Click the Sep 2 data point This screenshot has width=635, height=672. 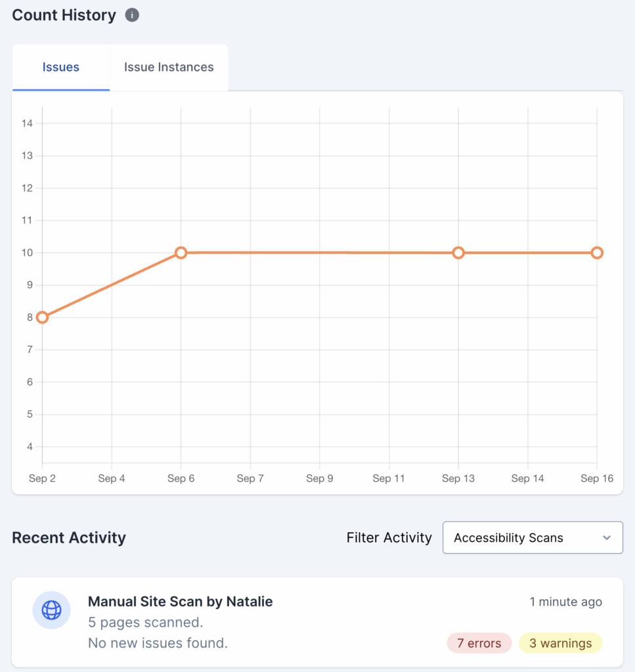[x=43, y=318]
